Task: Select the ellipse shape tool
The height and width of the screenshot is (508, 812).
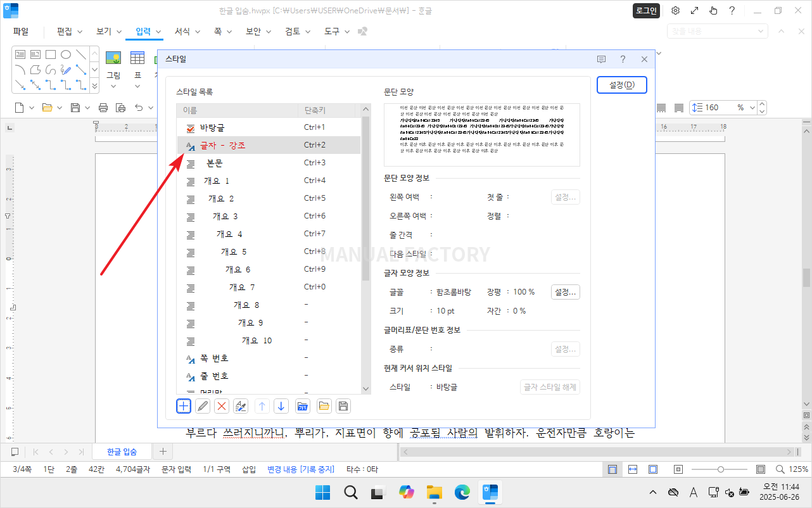Action: click(66, 54)
